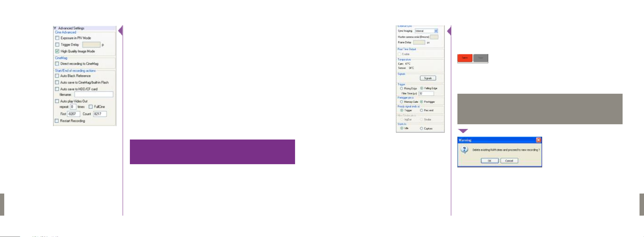This screenshot has height=237, width=644.
Task: Click the repeat times field
Action: pos(73,107)
